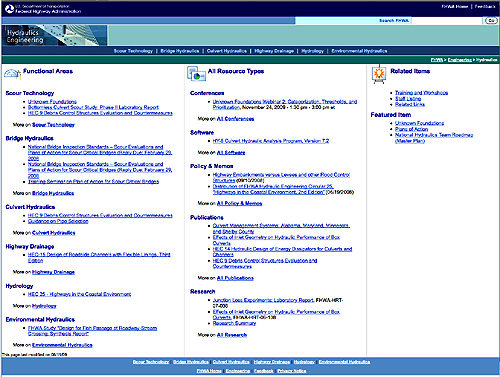Select Scour Technology in top navigation bar

click(x=133, y=51)
